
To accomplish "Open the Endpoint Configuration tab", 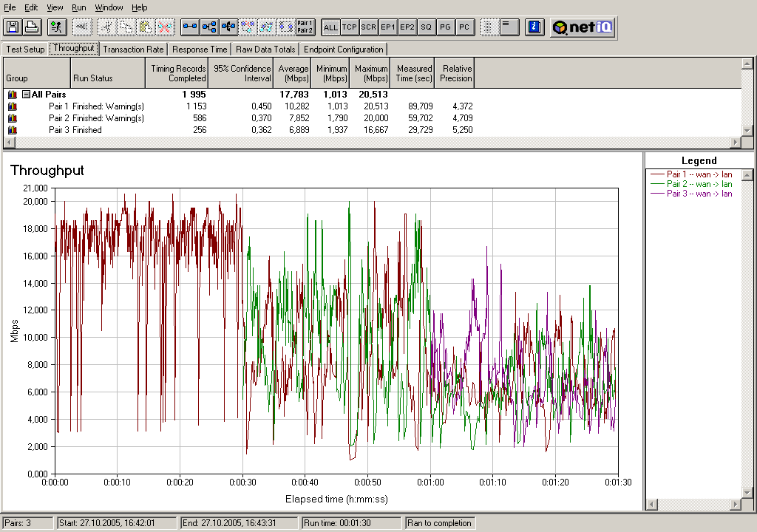I will coord(344,50).
